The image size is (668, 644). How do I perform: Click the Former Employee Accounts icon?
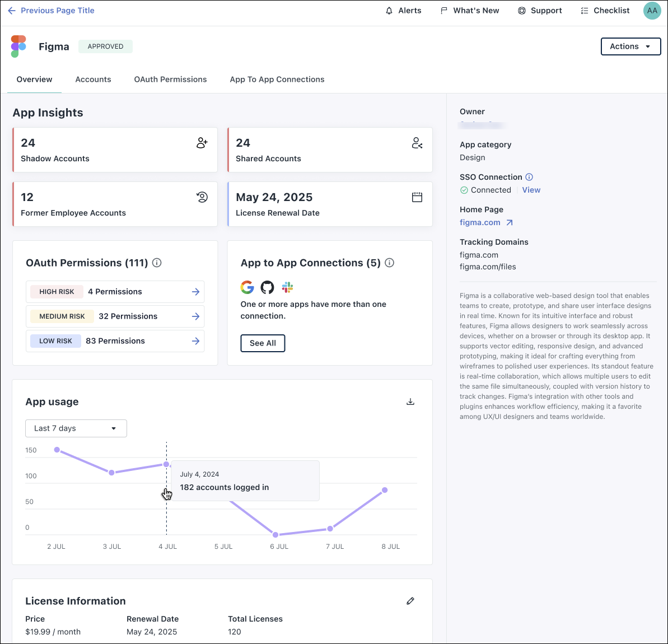202,197
